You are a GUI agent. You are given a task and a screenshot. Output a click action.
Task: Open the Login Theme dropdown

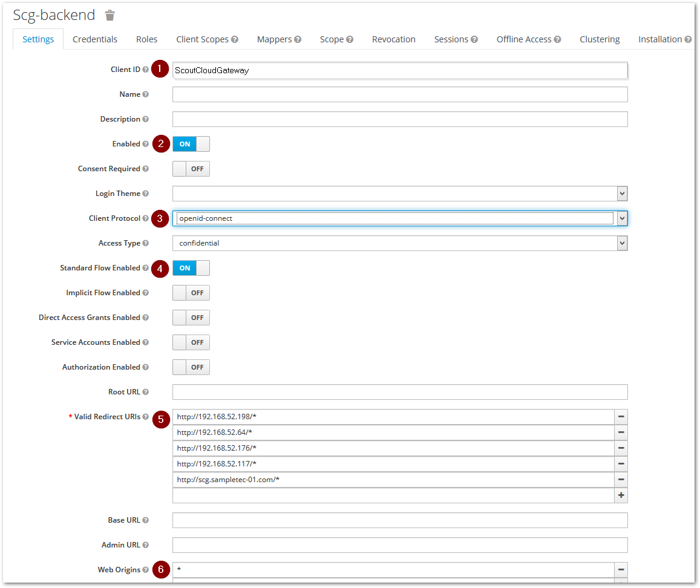click(399, 194)
